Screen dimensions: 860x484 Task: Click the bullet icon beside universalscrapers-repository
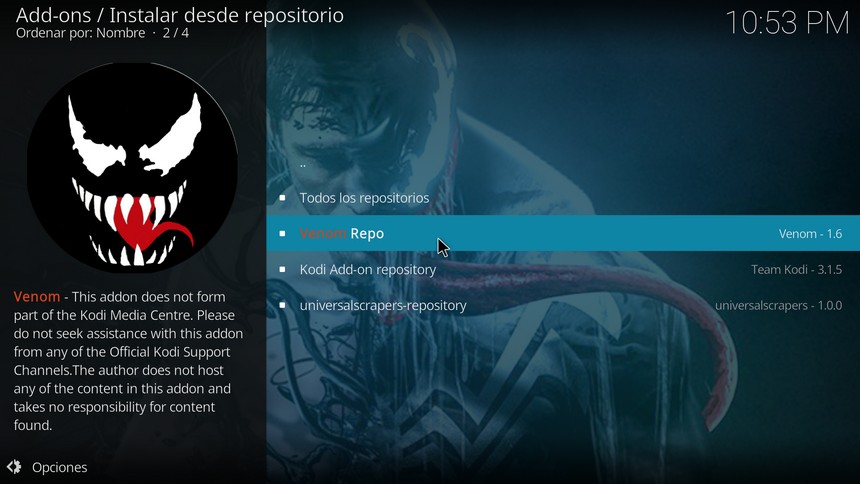click(282, 305)
